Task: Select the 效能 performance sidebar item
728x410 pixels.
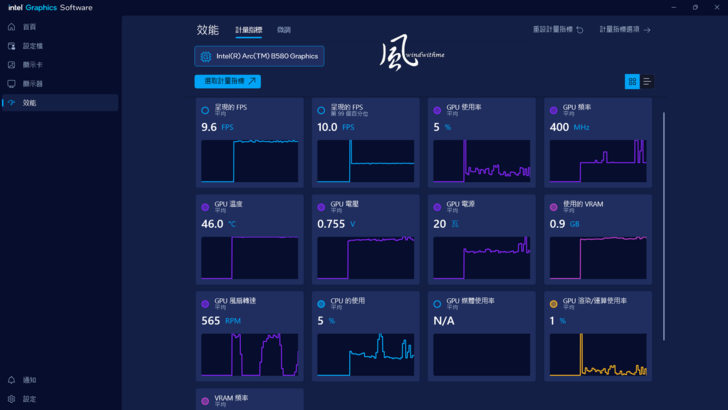Action: (60, 103)
